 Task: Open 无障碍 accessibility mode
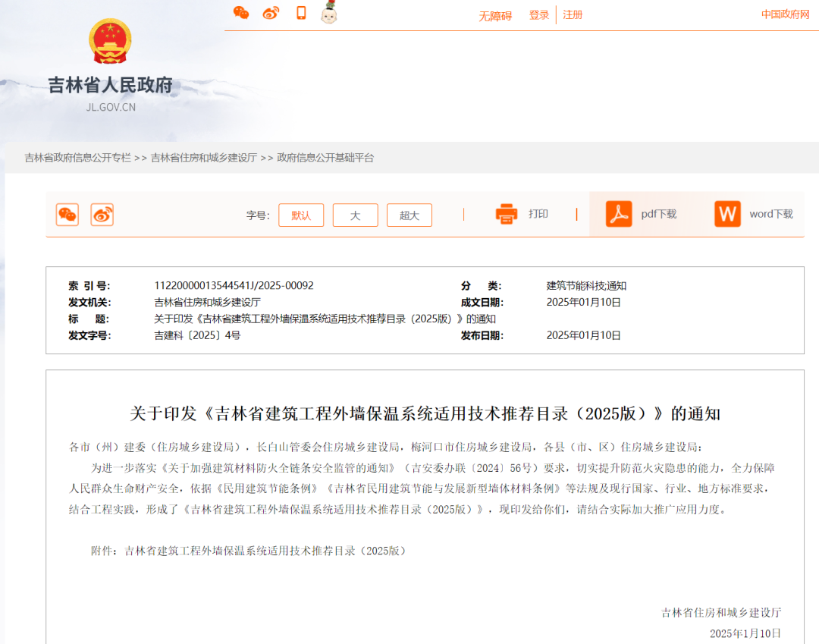click(495, 16)
